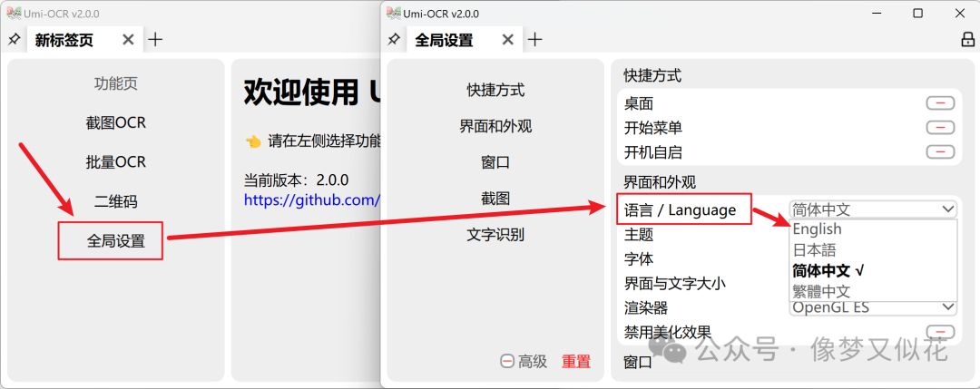Toggle the 高级 advanced options
This screenshot has width=980, height=389.
pos(524,361)
